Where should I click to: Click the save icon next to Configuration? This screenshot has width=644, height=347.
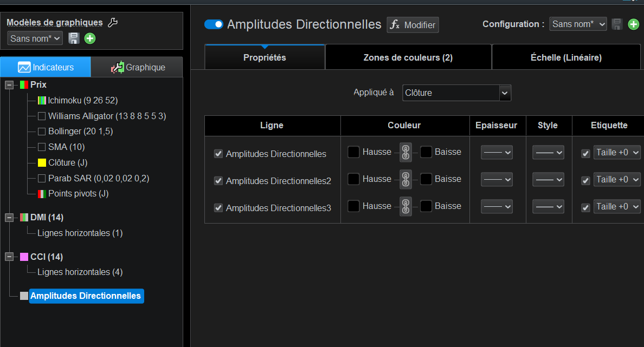click(x=617, y=24)
